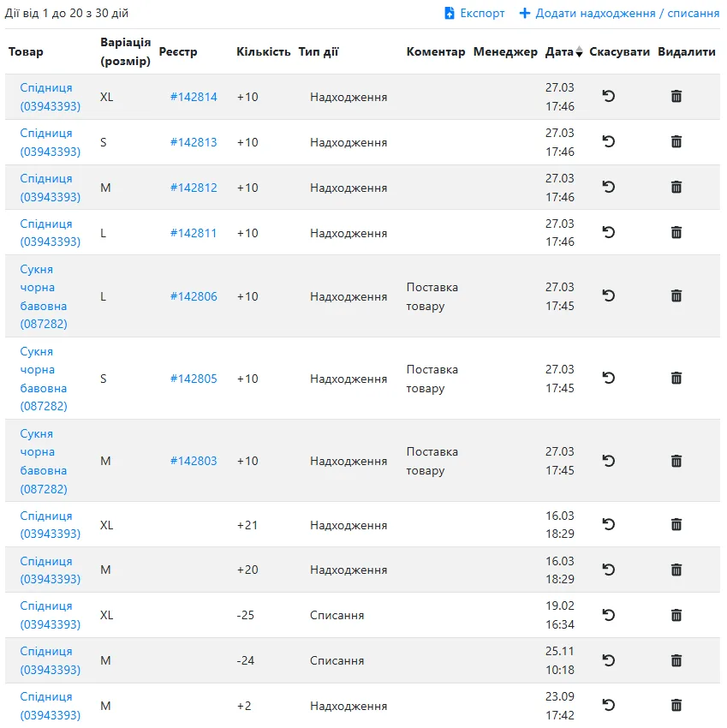Open registry #142811 link
Image resolution: width=727 pixels, height=728 pixels.
pyautogui.click(x=194, y=233)
